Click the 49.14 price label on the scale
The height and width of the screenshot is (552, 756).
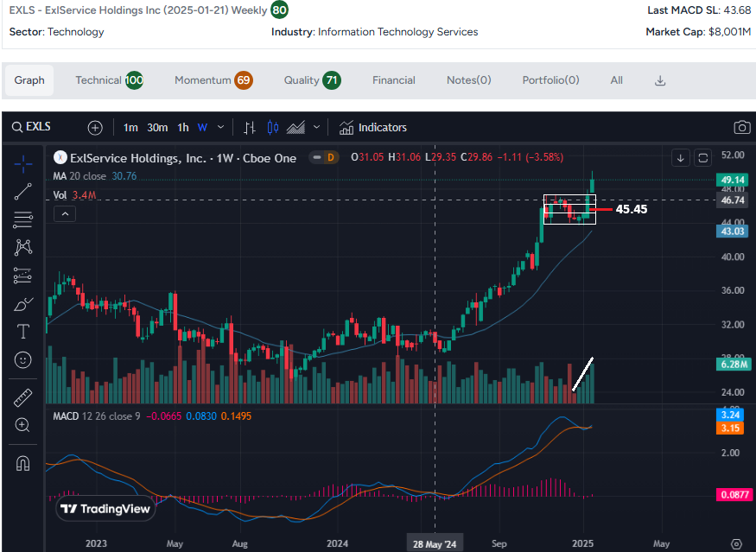point(732,181)
